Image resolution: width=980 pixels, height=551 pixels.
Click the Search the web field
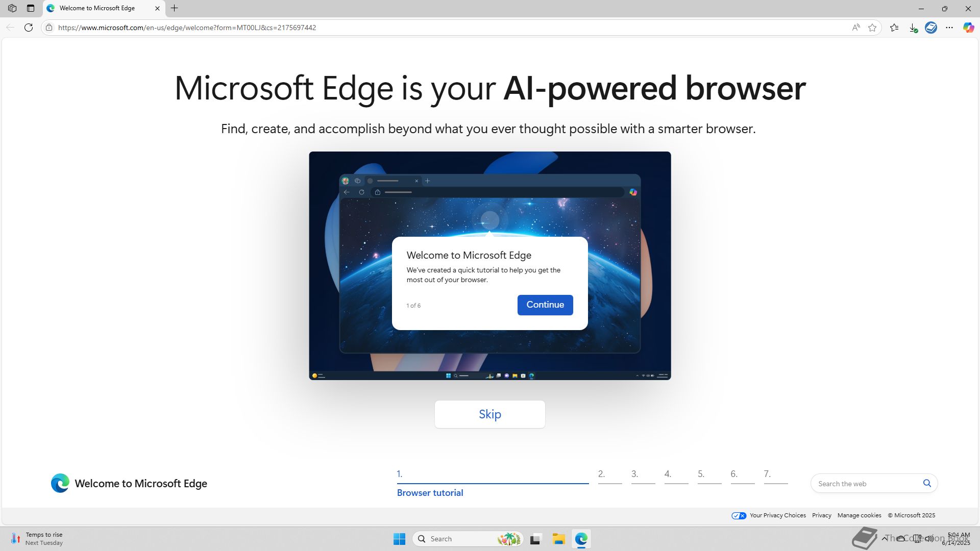coord(866,484)
